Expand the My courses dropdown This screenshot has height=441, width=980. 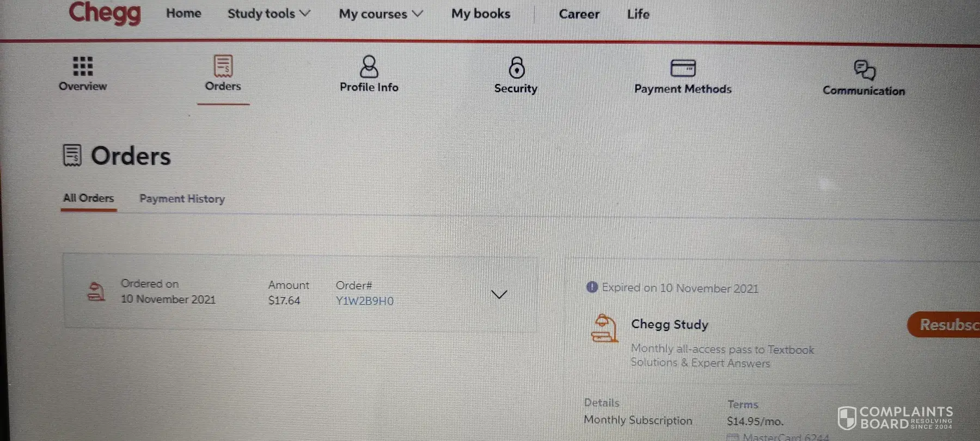pos(381,14)
